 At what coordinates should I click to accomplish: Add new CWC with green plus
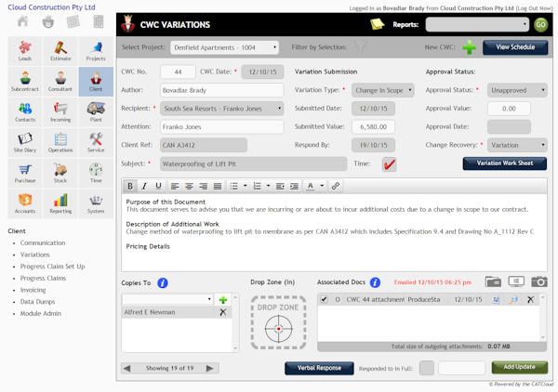(x=469, y=47)
